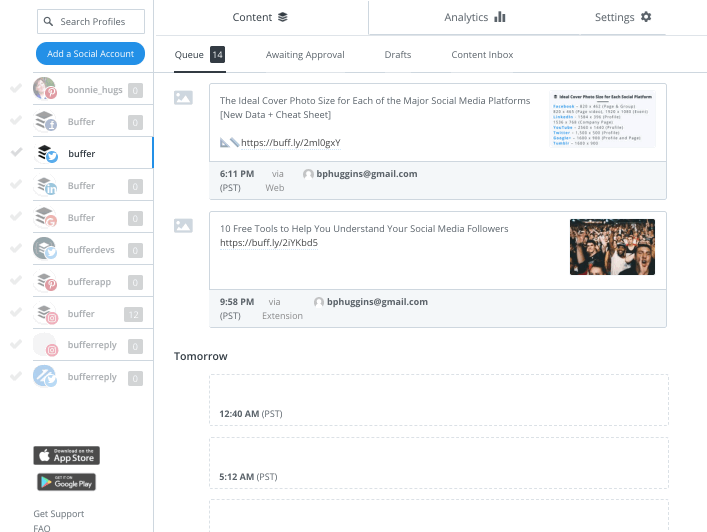Select the bufferapp profile name
The width and height of the screenshot is (707, 532).
tap(89, 282)
